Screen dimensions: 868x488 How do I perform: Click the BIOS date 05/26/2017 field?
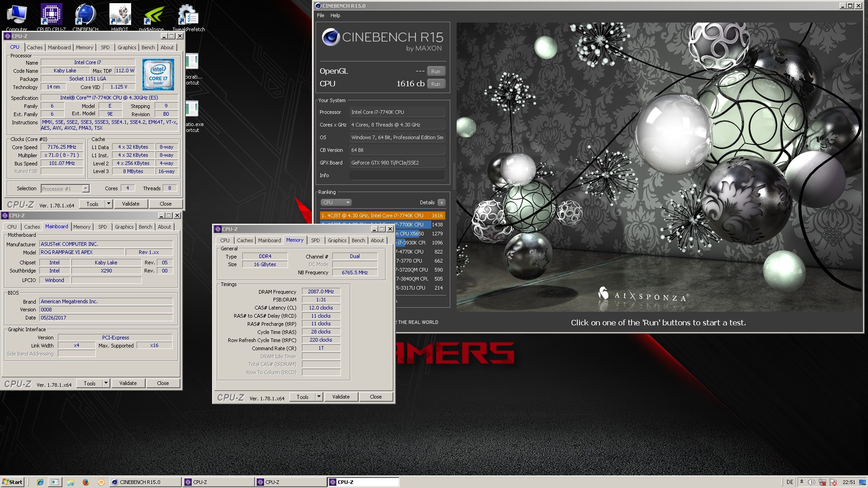tap(106, 318)
